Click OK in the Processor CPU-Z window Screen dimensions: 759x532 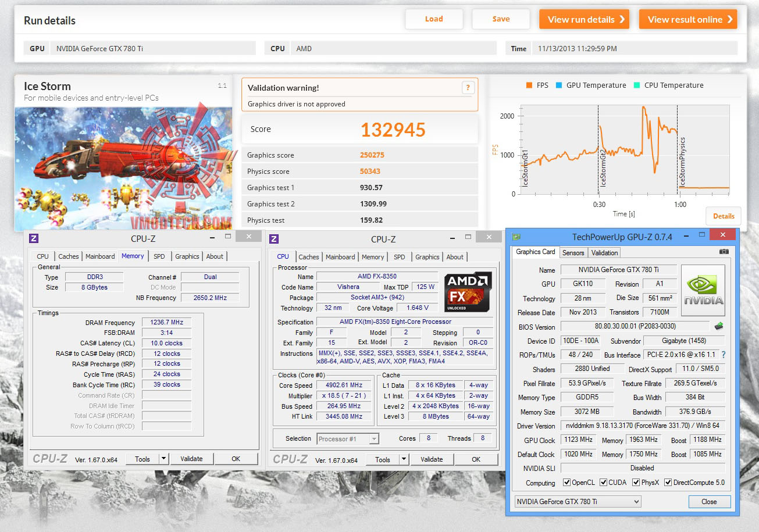click(x=476, y=459)
